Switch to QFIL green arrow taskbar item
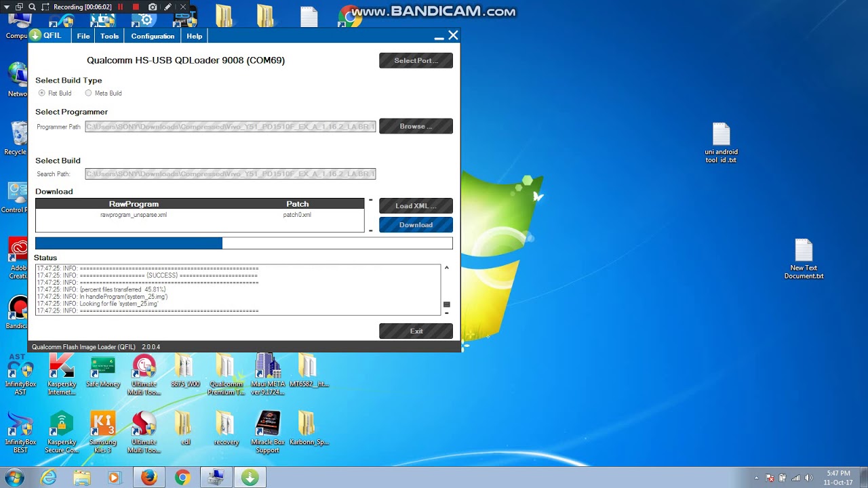The width and height of the screenshot is (868, 488). coord(250,478)
